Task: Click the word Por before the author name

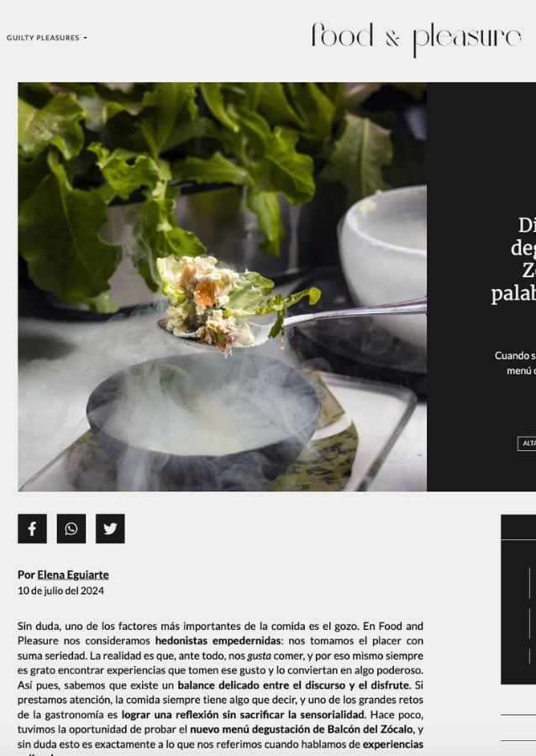Action: pyautogui.click(x=27, y=575)
